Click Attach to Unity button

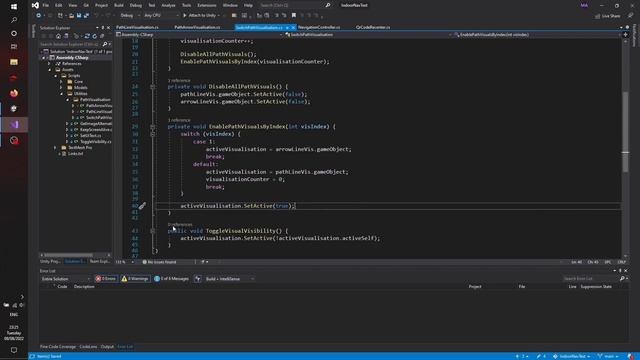pos(201,16)
